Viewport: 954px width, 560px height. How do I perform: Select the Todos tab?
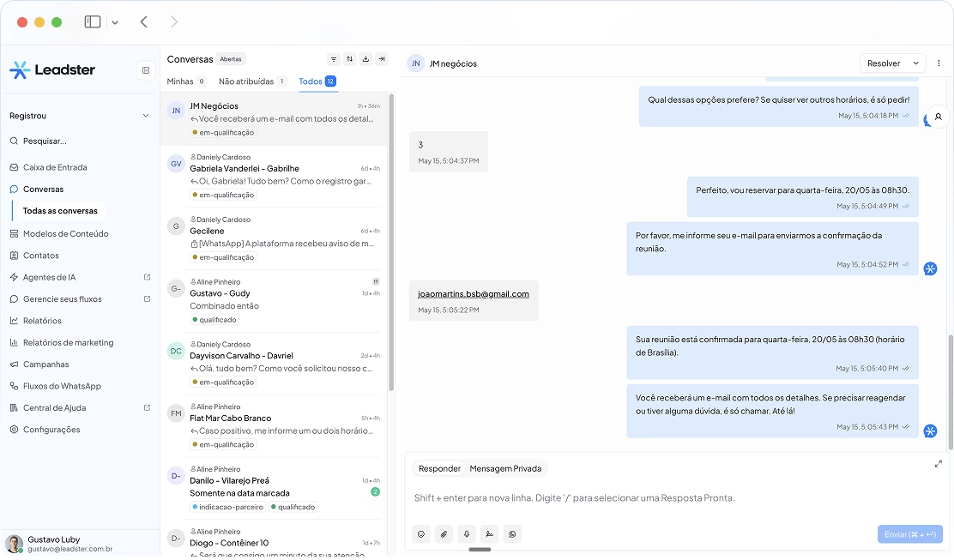(x=317, y=81)
